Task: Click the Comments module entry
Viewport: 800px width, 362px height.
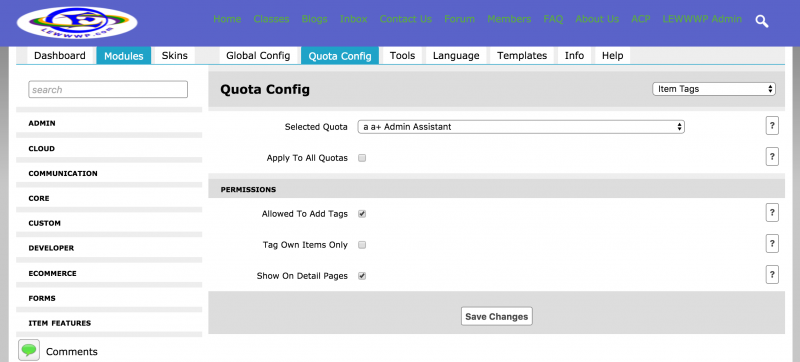Action: pyautogui.click(x=71, y=352)
